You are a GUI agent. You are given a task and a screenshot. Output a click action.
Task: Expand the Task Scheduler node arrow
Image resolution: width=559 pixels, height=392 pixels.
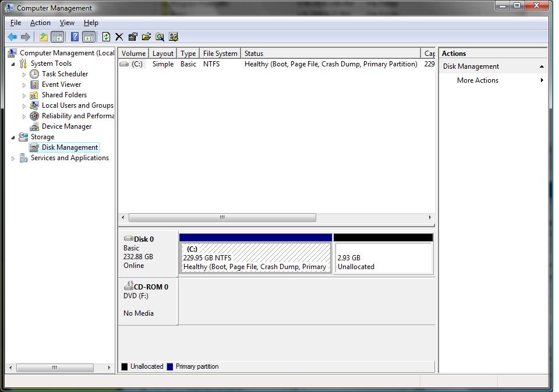24,75
